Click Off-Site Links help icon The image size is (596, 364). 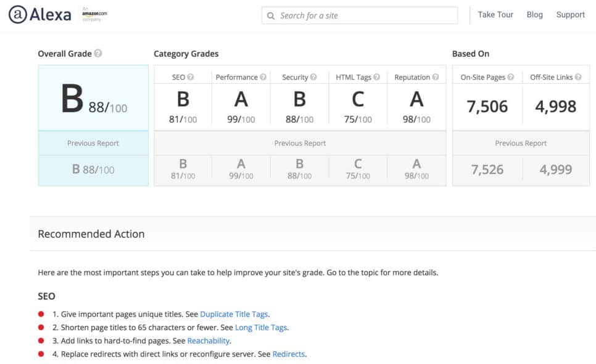point(578,77)
